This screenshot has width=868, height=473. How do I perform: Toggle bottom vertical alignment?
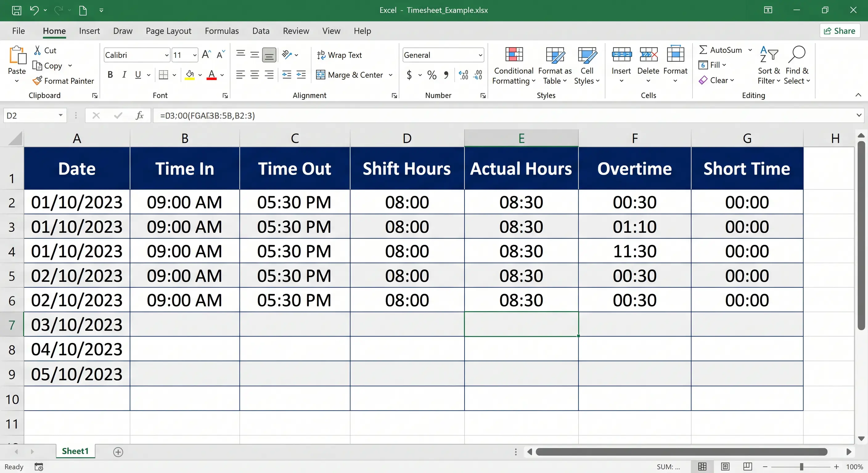click(269, 55)
